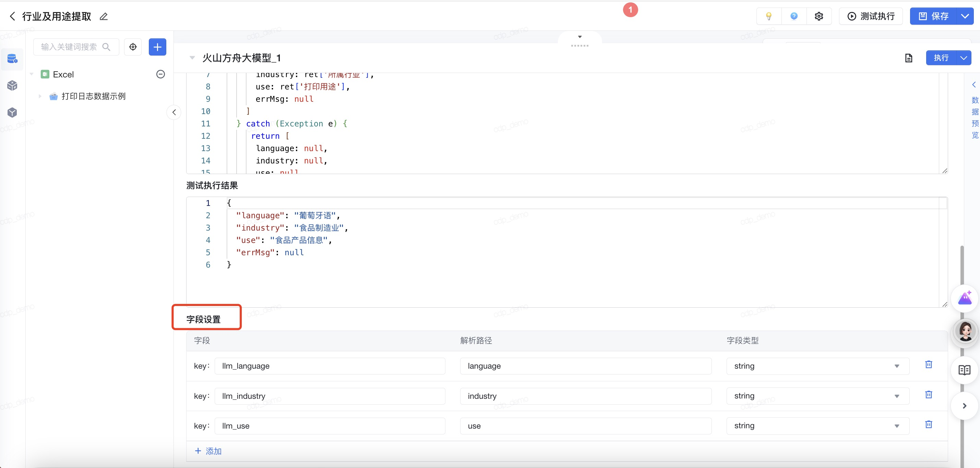Click the 测试执行 button
Screen dimensions: 980x468
click(871, 16)
